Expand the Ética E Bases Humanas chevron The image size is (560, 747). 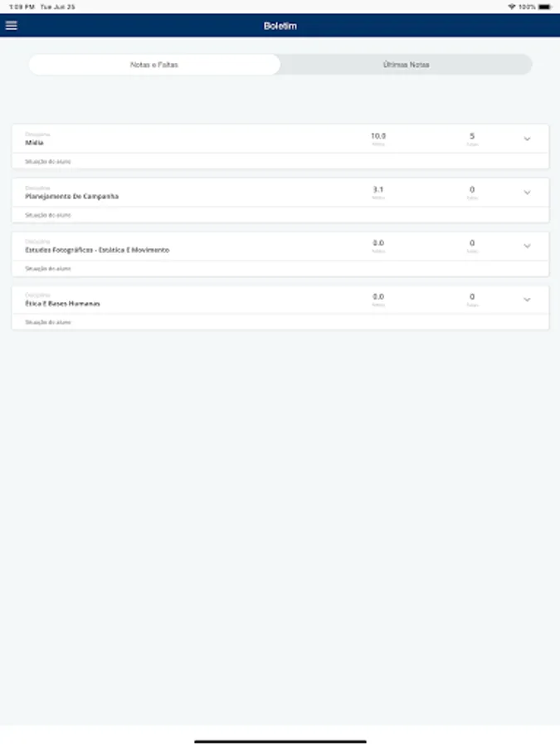pyautogui.click(x=527, y=300)
